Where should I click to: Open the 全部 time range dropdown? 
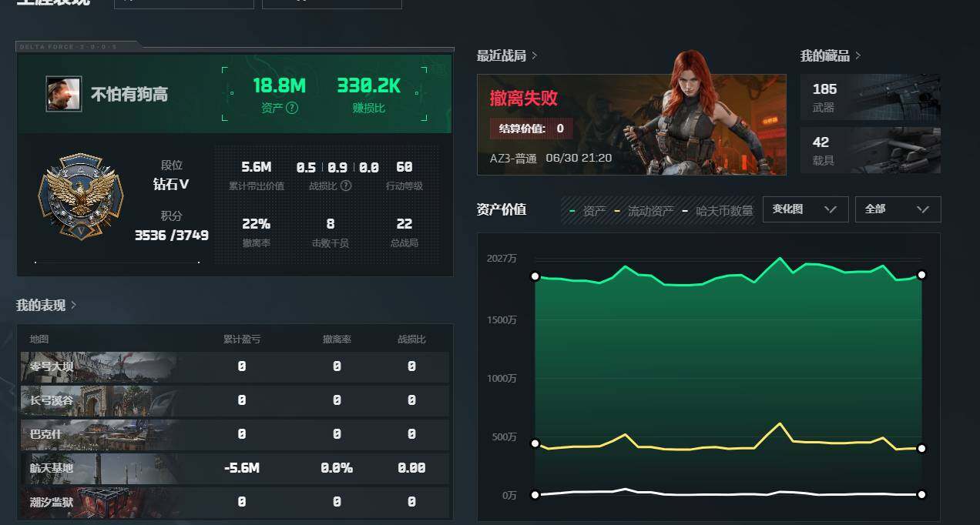898,209
